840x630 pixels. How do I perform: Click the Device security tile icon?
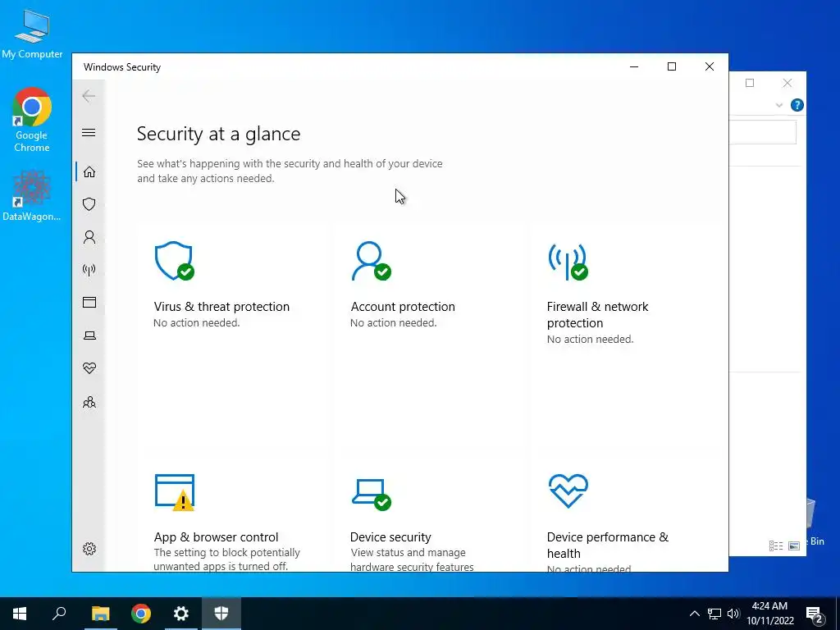[372, 495]
